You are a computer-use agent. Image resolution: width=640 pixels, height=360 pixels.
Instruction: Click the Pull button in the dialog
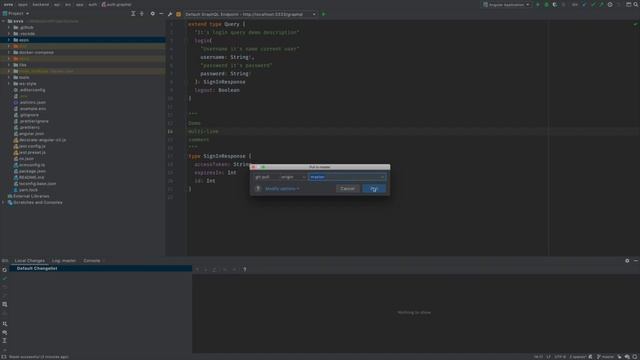[374, 189]
